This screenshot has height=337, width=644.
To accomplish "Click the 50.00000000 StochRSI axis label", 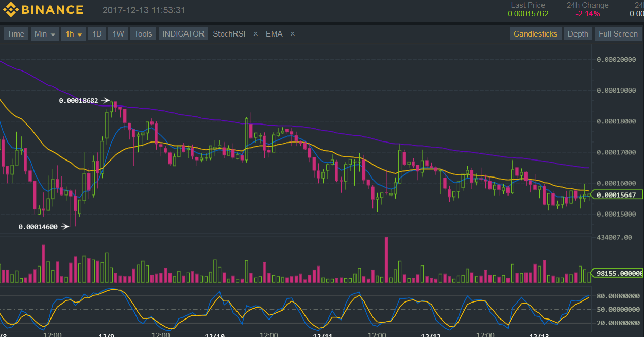I will [618, 310].
